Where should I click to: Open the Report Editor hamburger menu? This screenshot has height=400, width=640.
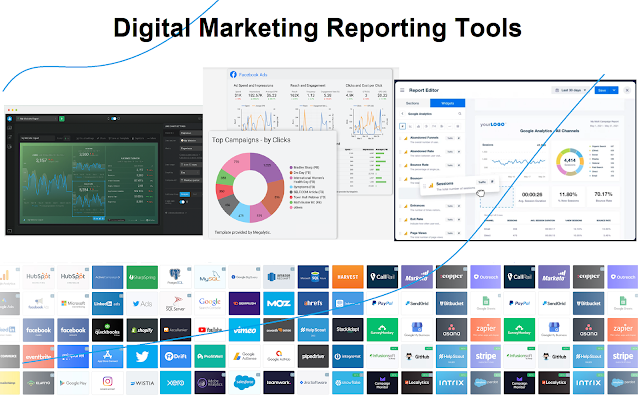402,90
